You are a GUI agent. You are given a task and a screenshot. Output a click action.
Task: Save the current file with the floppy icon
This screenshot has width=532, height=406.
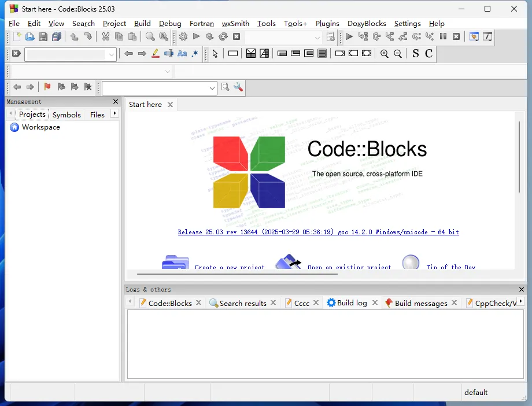(43, 36)
